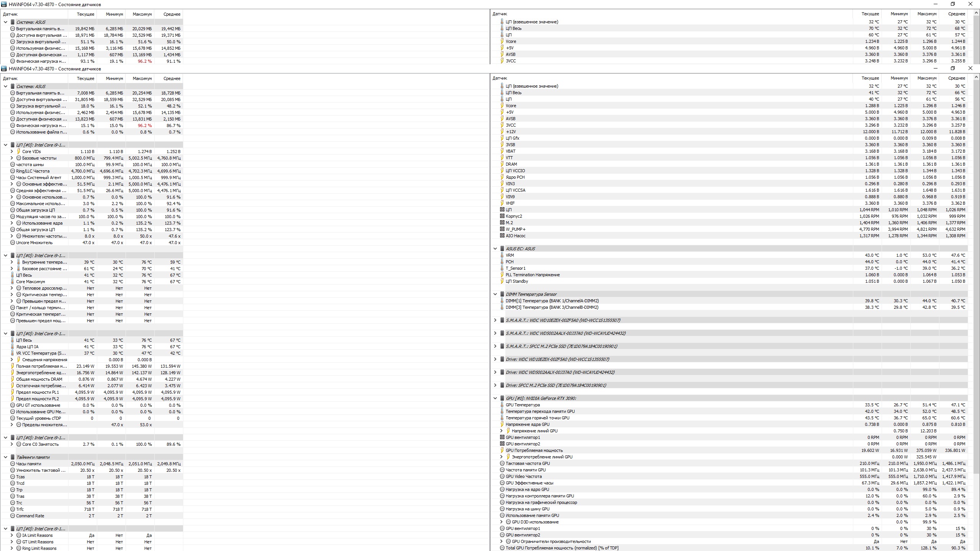Click the thermometer icon next to GPU Температура
Viewport: 980px width, 551px height.
coord(502,405)
